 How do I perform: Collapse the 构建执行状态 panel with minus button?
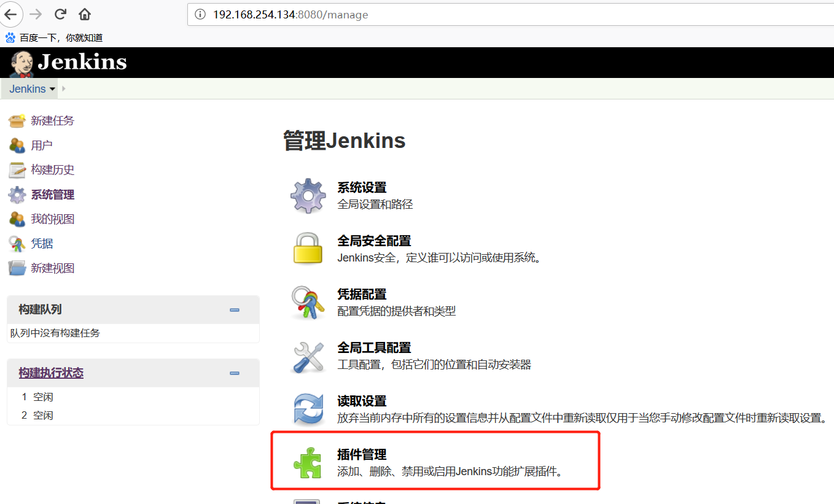[x=234, y=373]
